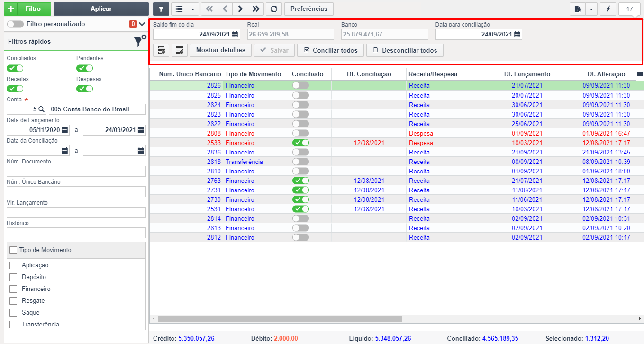This screenshot has width=644, height=344.
Task: Open the grid column menu icon
Action: (640, 74)
